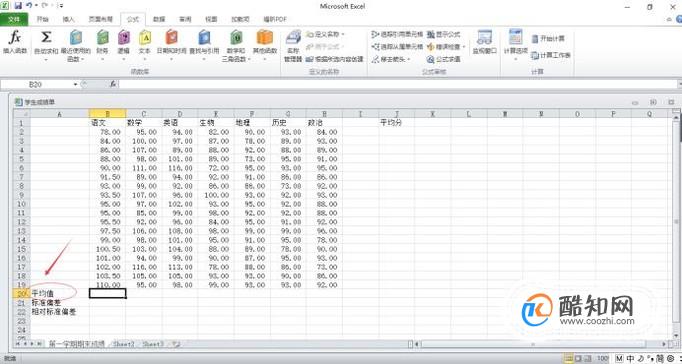Open the green File tab

click(x=14, y=19)
